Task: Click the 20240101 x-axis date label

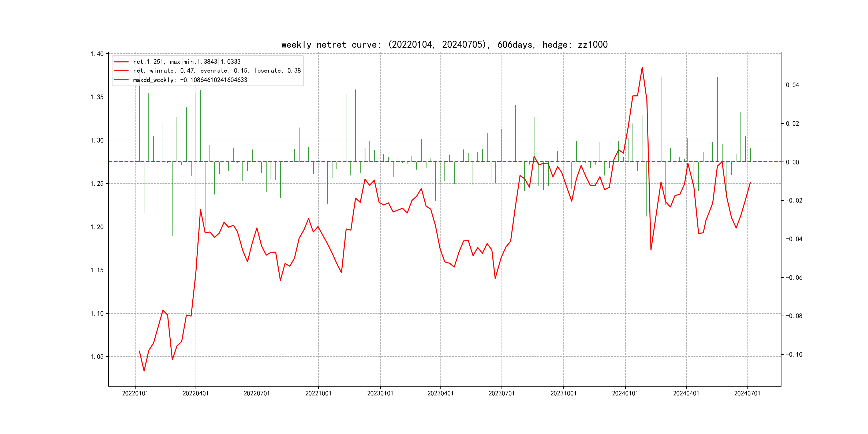Action: click(625, 393)
